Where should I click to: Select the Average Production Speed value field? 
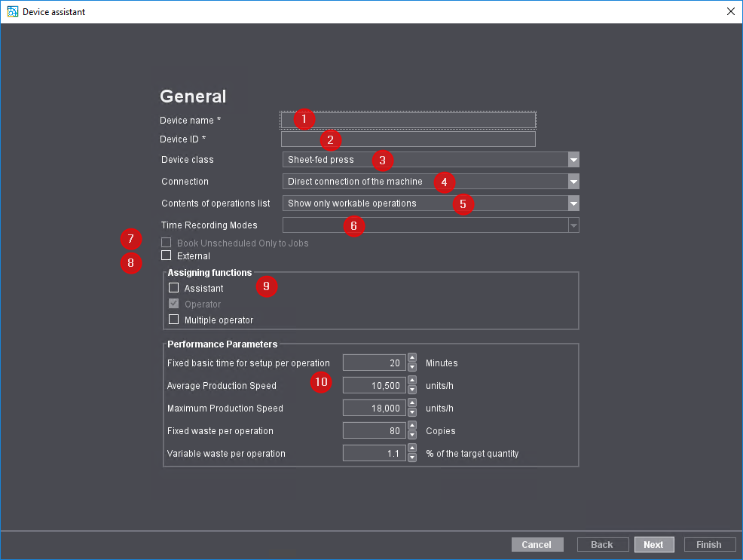click(375, 385)
